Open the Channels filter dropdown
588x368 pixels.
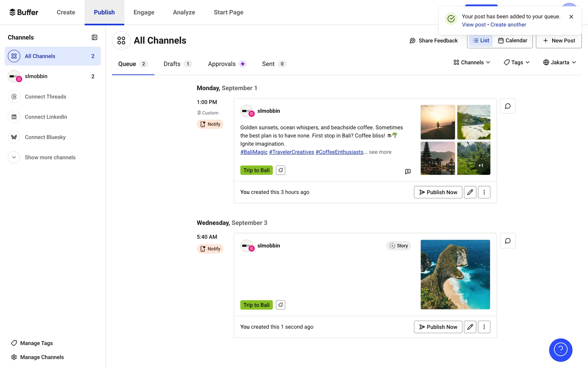point(472,63)
